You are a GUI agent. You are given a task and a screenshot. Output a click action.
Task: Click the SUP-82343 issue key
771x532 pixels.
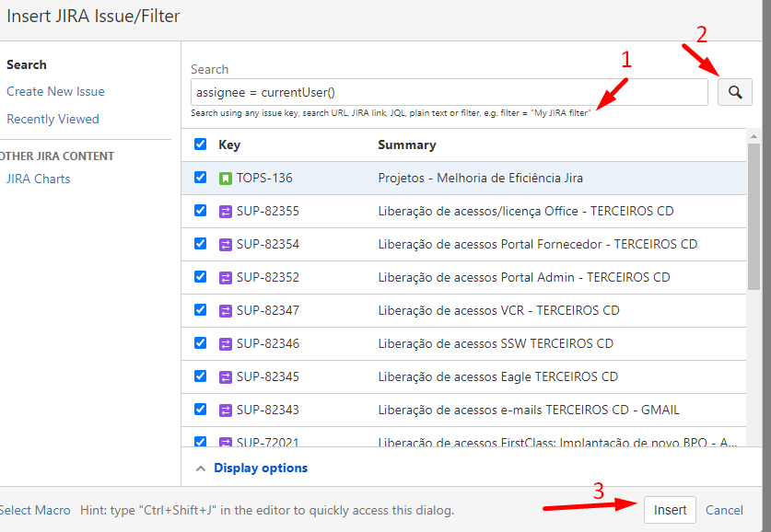tap(268, 410)
